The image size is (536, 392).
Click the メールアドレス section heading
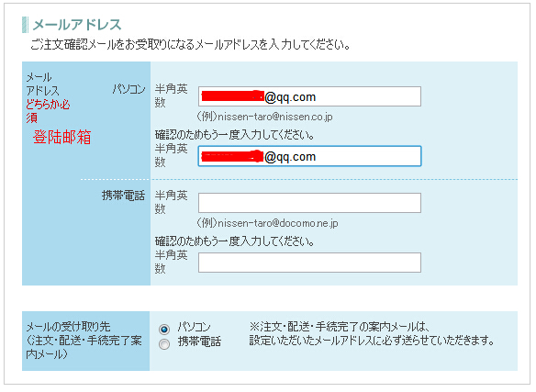click(77, 25)
